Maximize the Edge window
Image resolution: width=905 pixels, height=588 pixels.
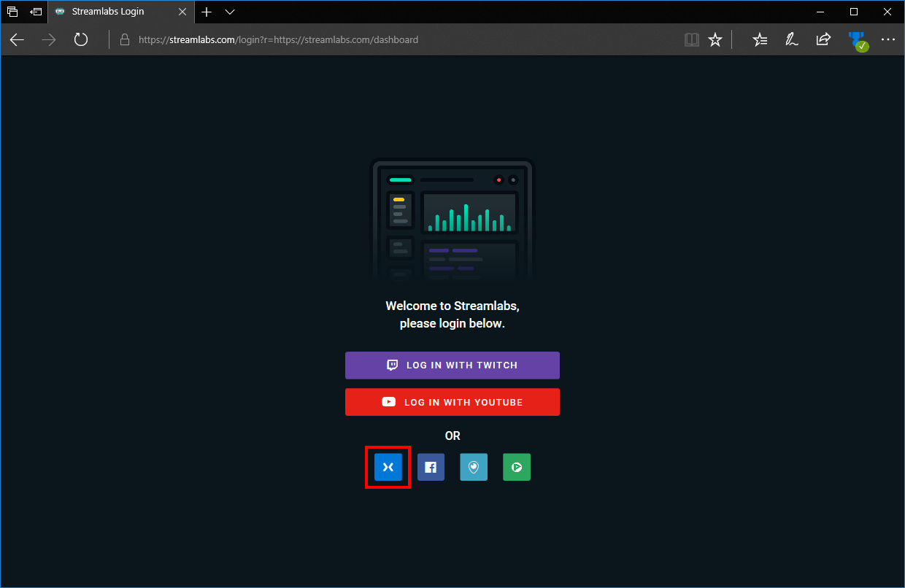click(x=854, y=12)
